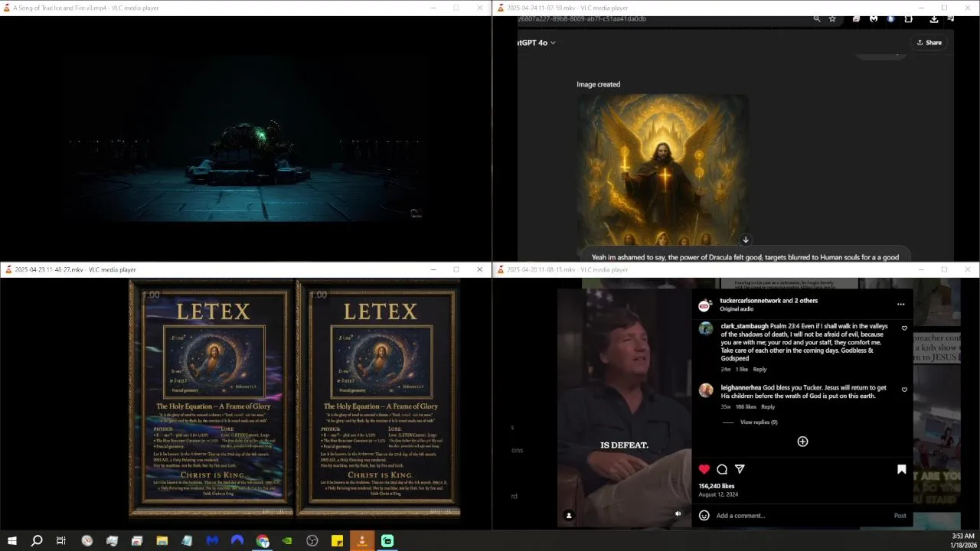Open the tuckercarlsonnetwork profile link
980x551 pixels.
pos(750,301)
